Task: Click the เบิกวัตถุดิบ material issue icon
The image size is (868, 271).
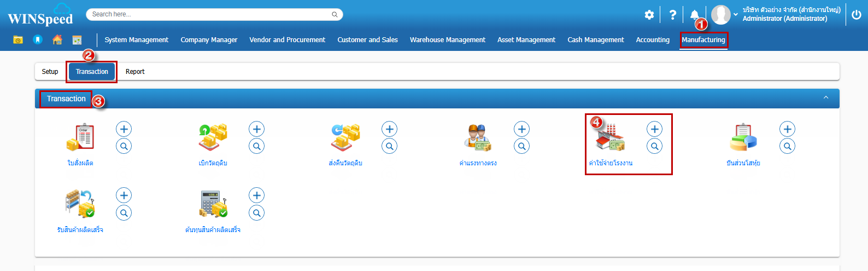Action: point(213,137)
